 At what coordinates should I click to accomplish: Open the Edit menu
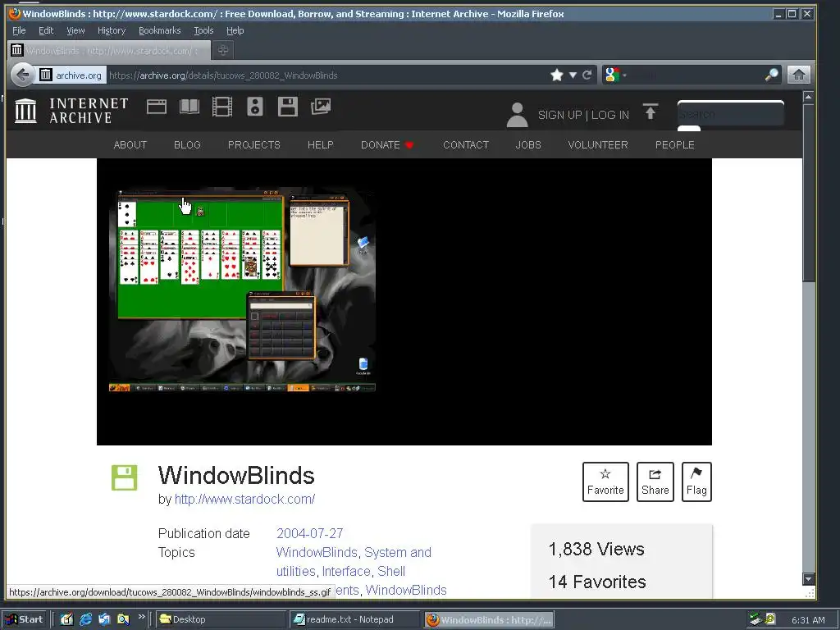pyautogui.click(x=46, y=30)
